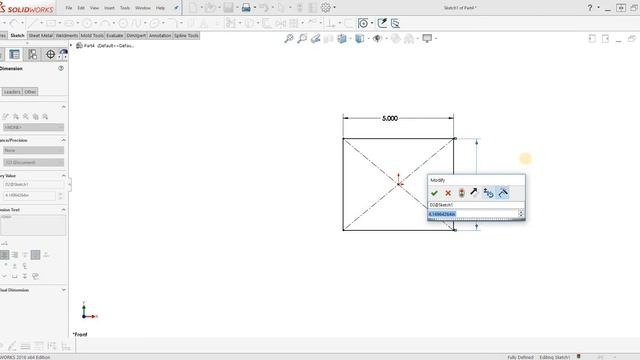Open PropertyManager tab icon in left panel
The width and height of the screenshot is (640, 360).
[14, 54]
